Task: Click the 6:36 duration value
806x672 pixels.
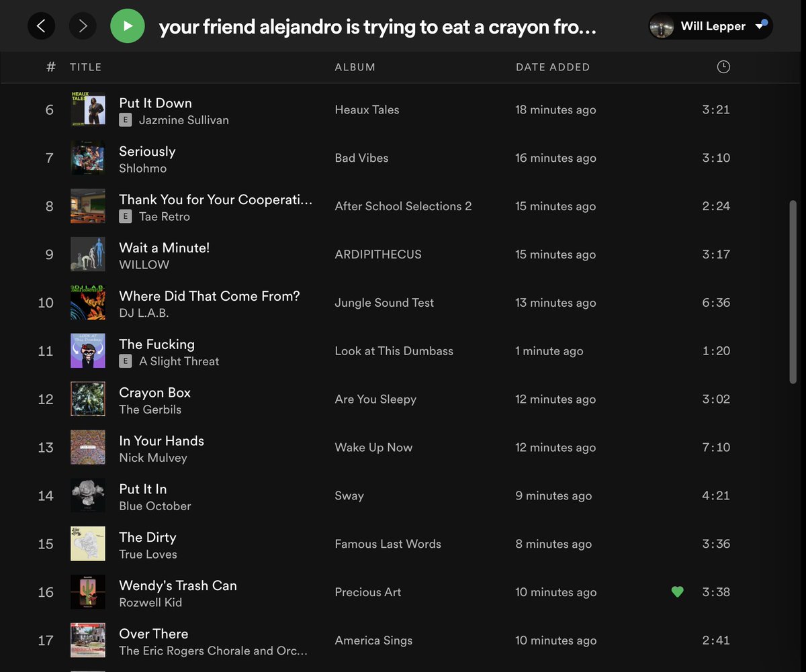Action: (x=716, y=303)
